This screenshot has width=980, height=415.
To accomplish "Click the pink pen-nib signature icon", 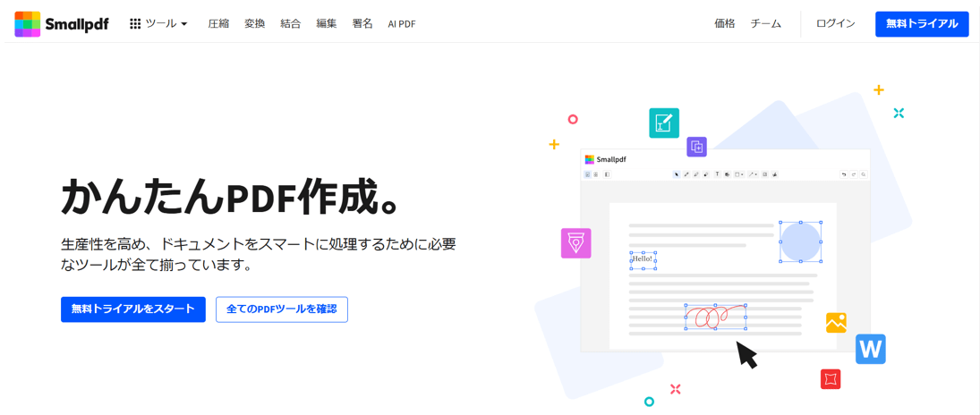I will pyautogui.click(x=575, y=243).
